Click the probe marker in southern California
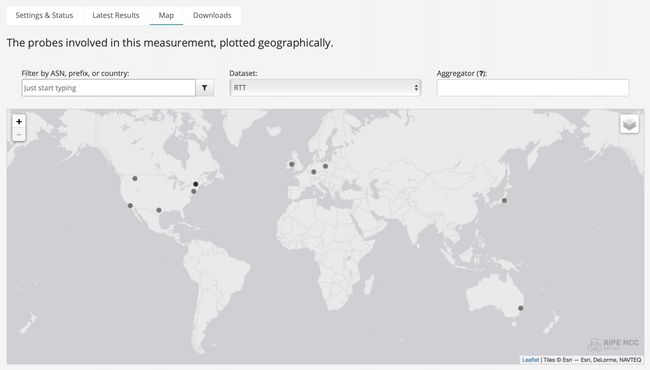The height and width of the screenshot is (370, 650). click(130, 206)
